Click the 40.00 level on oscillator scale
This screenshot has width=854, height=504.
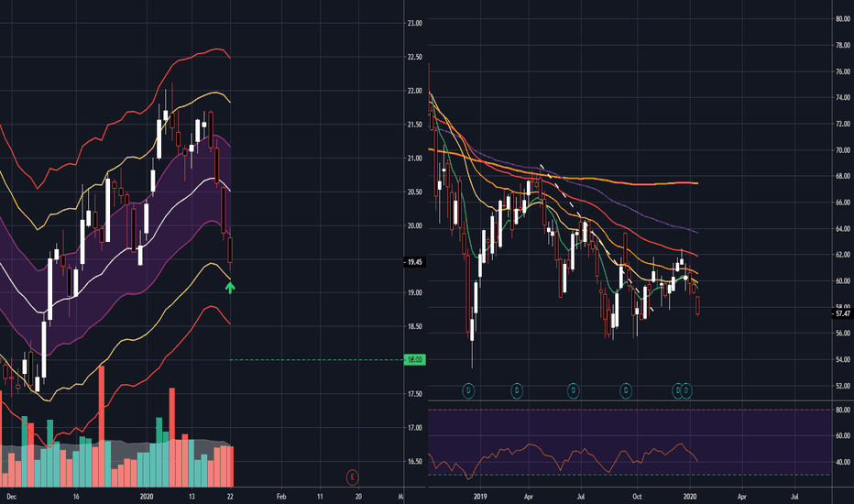pyautogui.click(x=843, y=462)
